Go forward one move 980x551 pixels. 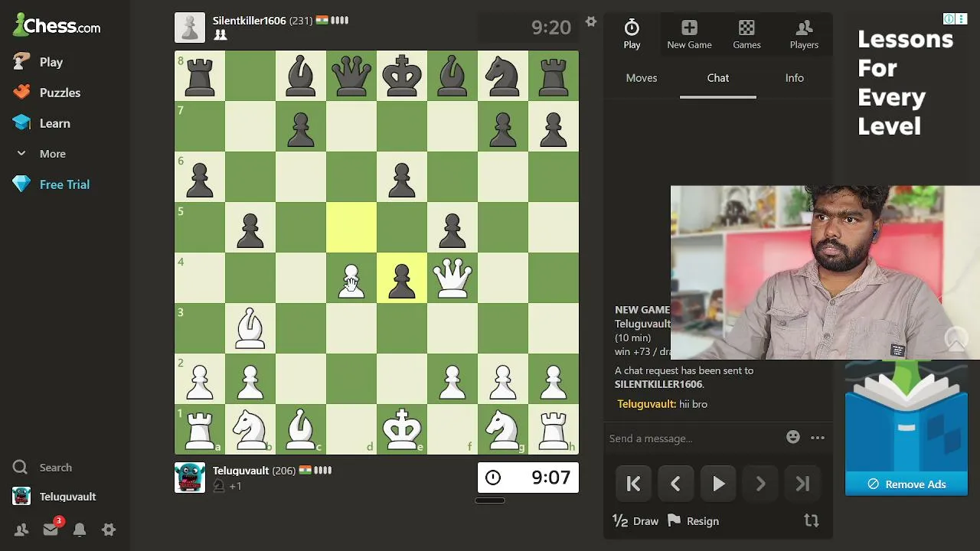click(x=760, y=484)
